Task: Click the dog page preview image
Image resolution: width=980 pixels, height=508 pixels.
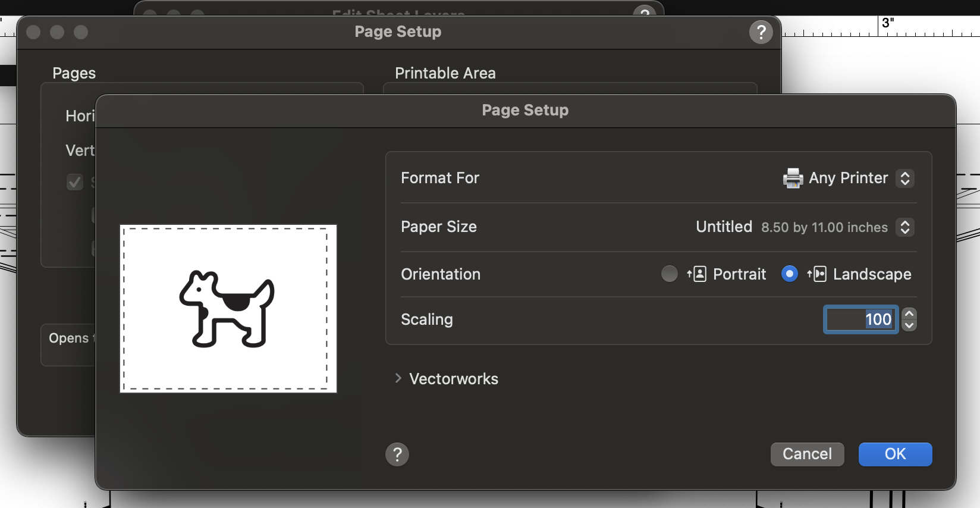Action: coord(228,309)
